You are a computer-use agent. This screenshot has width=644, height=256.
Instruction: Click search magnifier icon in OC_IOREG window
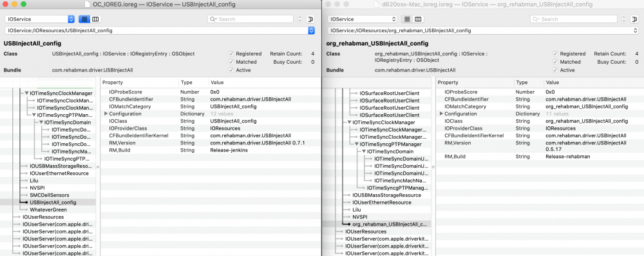(x=213, y=19)
